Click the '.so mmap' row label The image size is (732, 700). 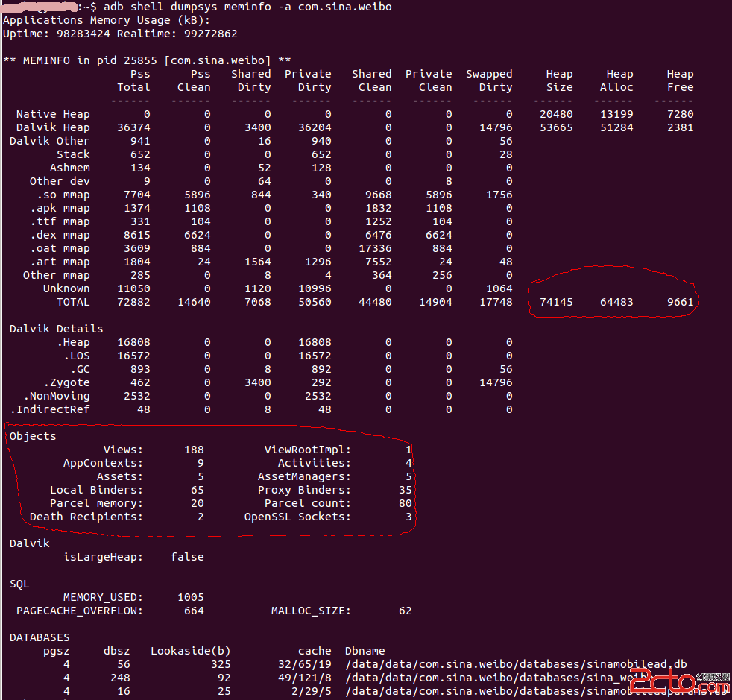[63, 195]
